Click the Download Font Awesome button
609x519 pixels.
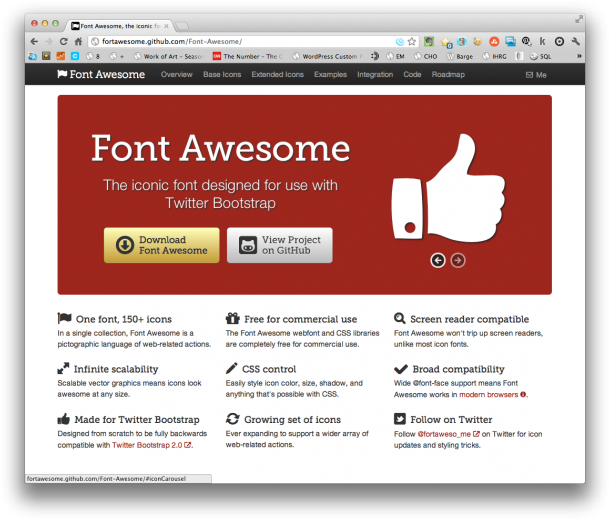pyautogui.click(x=162, y=245)
